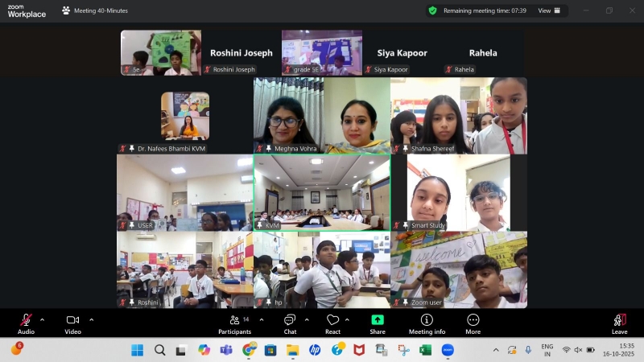Toggle the system volume icon in tray
644x362 pixels.
pos(578,350)
